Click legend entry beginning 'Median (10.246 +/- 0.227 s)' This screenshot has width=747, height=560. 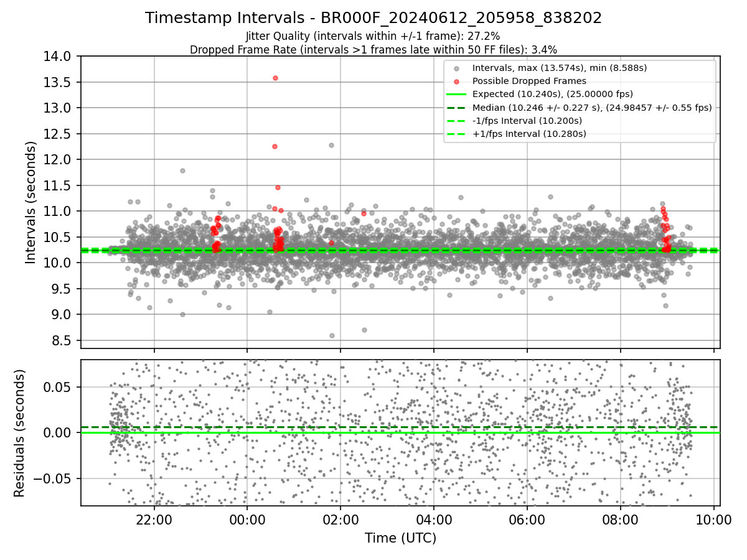click(x=591, y=107)
